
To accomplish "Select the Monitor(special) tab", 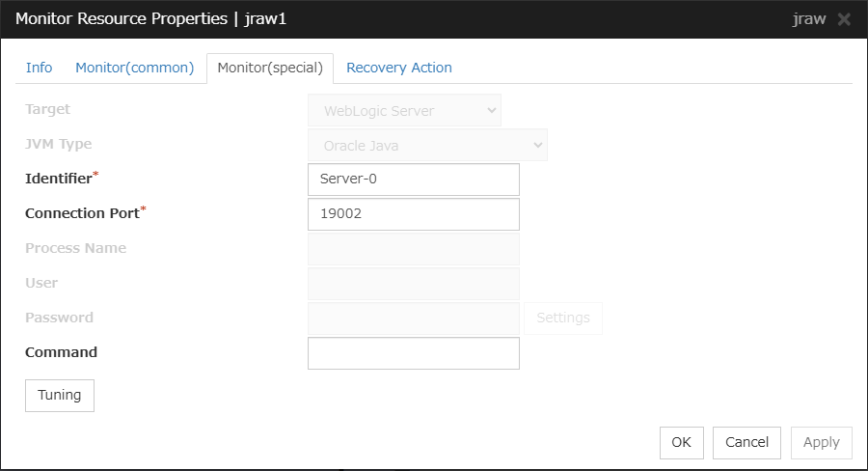I will pyautogui.click(x=270, y=68).
